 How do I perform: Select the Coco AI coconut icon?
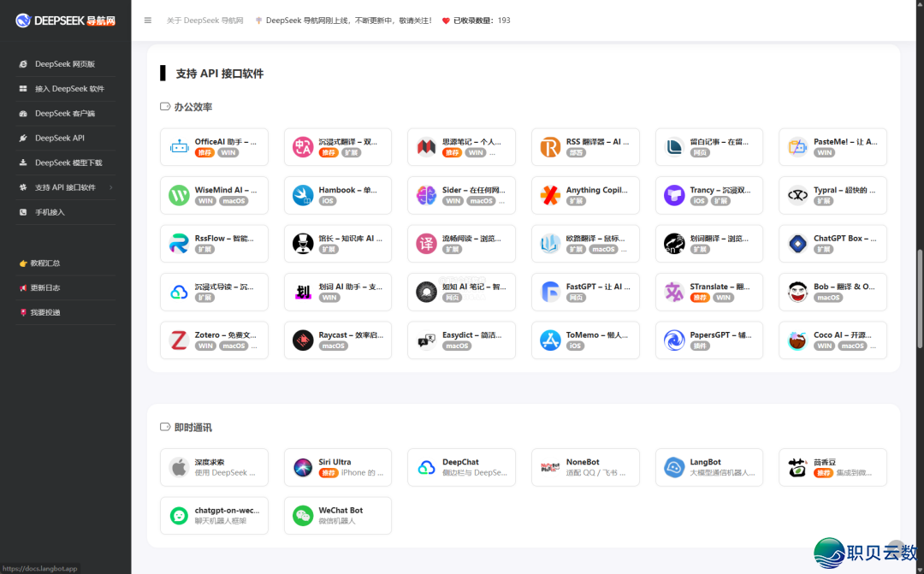[x=798, y=340]
